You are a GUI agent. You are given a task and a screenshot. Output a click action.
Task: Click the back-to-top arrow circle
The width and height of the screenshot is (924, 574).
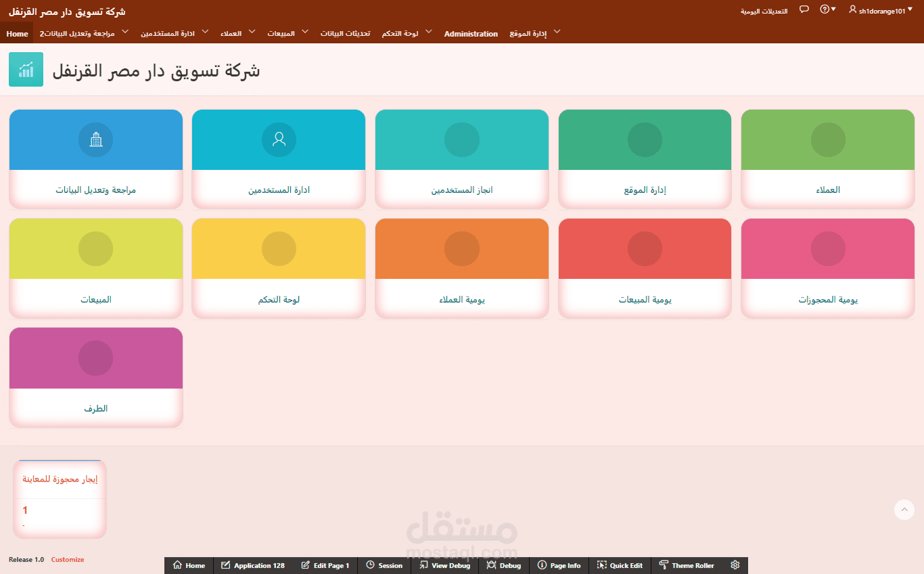click(904, 510)
